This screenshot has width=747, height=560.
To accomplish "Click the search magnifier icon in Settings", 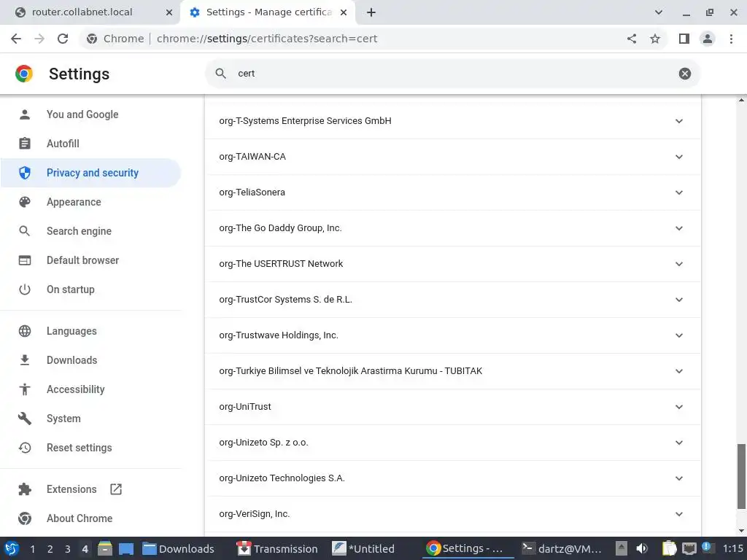I will click(220, 74).
